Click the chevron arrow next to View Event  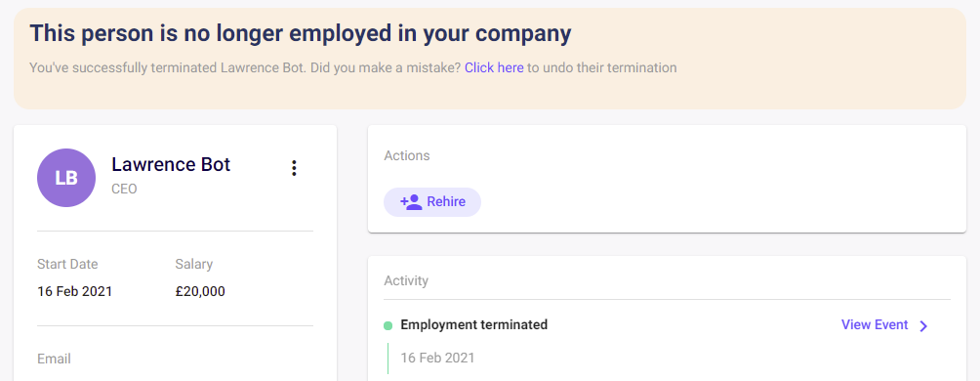(923, 326)
